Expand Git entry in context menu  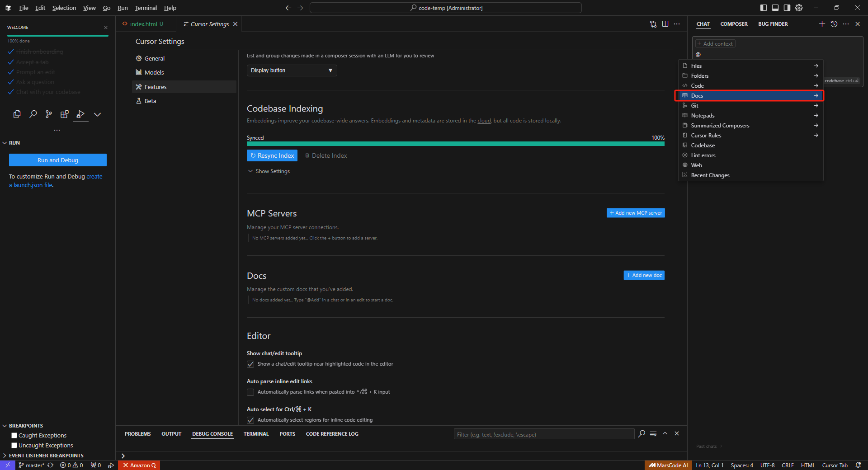(x=750, y=106)
